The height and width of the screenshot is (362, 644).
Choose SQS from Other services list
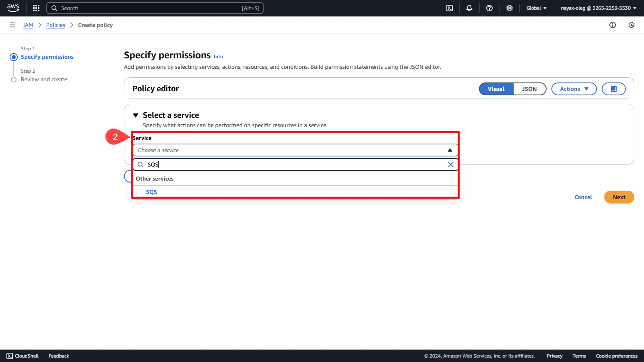[x=151, y=192]
